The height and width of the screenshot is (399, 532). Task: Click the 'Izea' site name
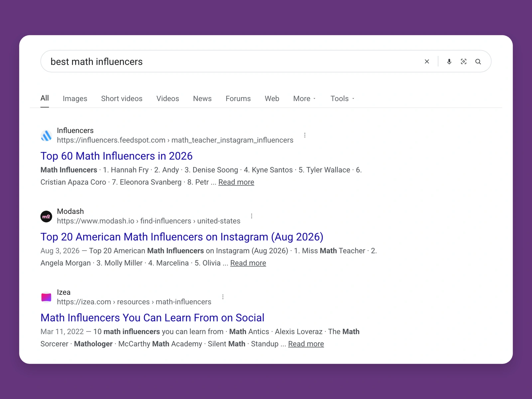tap(64, 292)
